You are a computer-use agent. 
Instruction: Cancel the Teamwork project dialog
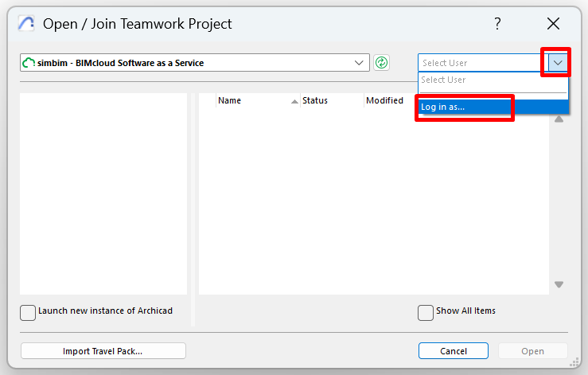click(454, 351)
